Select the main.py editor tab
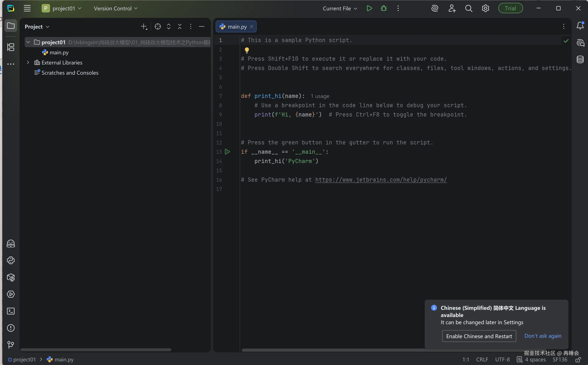 [x=237, y=27]
